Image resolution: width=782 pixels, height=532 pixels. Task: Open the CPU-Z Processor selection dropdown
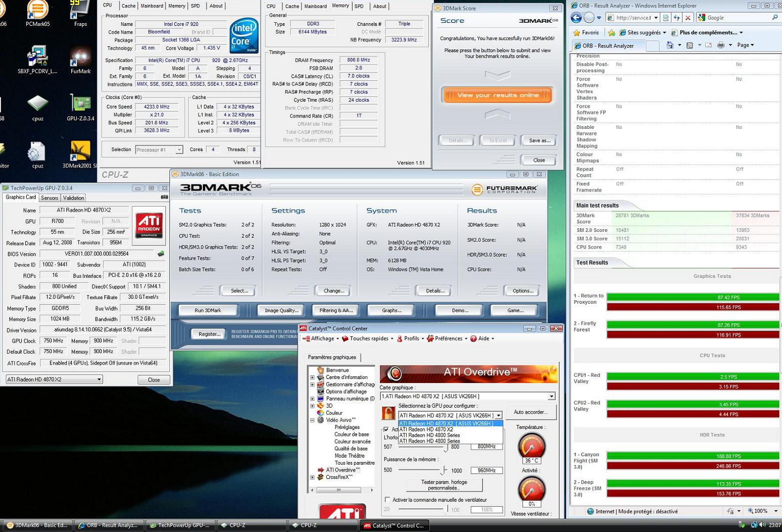[159, 150]
